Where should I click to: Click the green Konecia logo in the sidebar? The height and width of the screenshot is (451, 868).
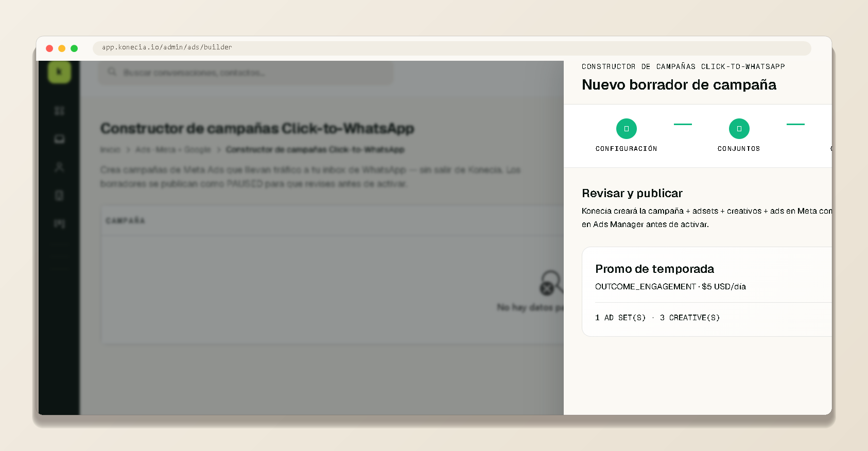tap(59, 72)
